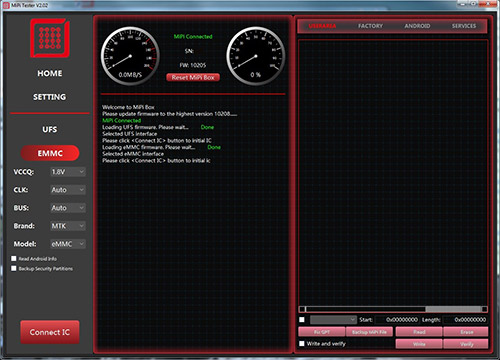The width and height of the screenshot is (500, 360).
Task: Switch to the ANDROID tab
Action: coord(417,26)
